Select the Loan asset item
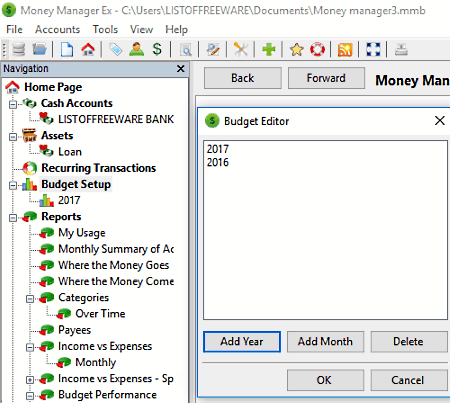Image resolution: width=450 pixels, height=403 pixels. 70,152
